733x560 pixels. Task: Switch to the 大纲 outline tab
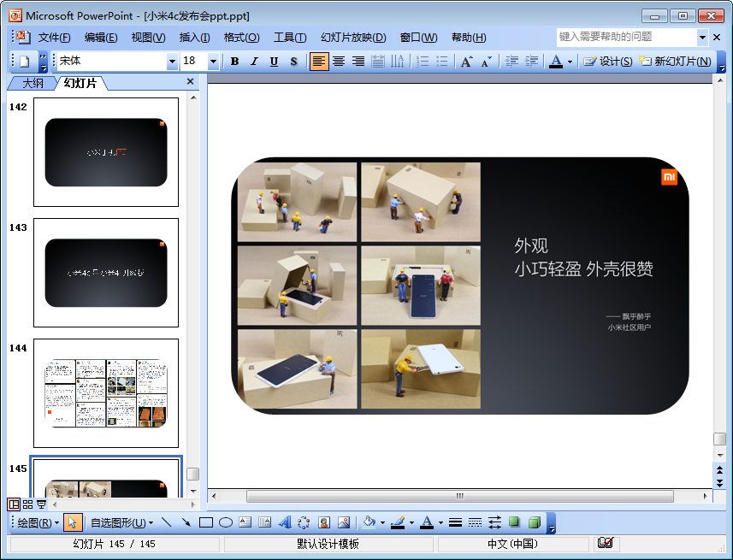[33, 83]
